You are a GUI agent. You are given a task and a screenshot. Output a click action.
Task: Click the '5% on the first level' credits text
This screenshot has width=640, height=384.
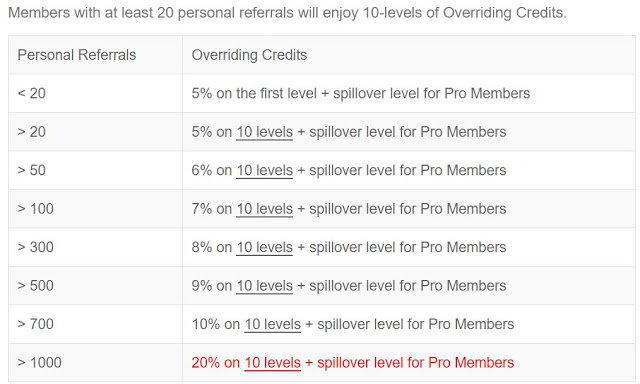(254, 93)
